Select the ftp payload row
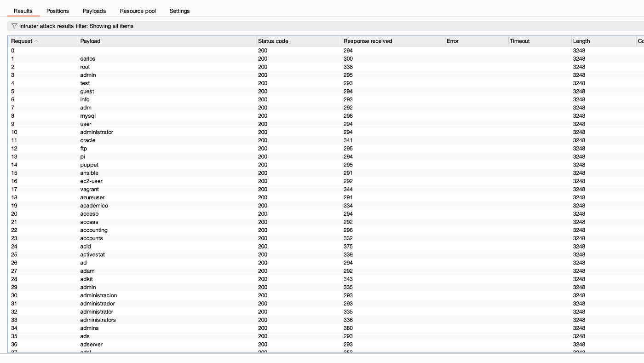Viewport: 644px width, 363px height. point(326,149)
